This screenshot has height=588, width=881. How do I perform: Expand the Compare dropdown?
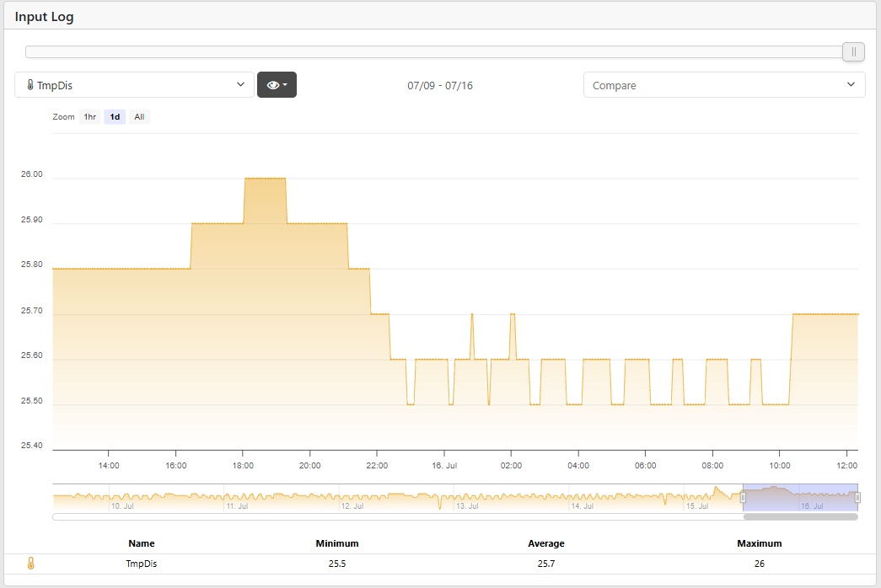[723, 85]
